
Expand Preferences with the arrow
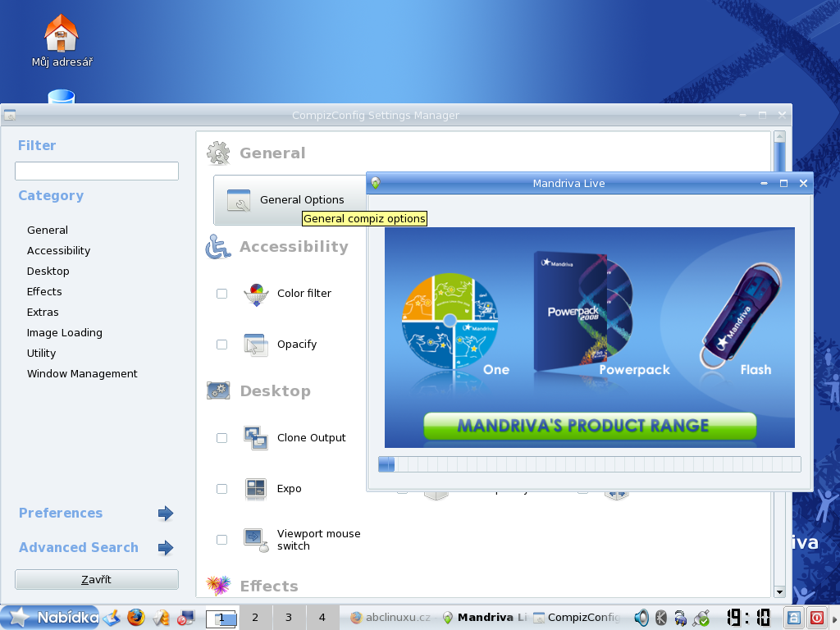[166, 514]
